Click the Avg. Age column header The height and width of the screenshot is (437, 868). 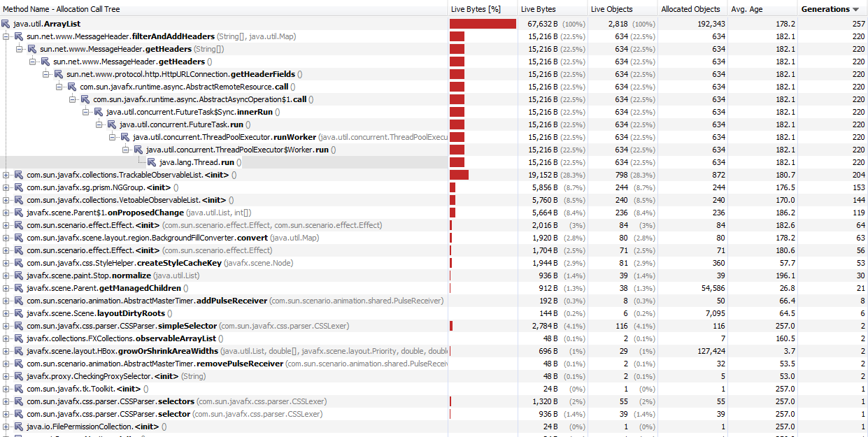click(x=748, y=9)
